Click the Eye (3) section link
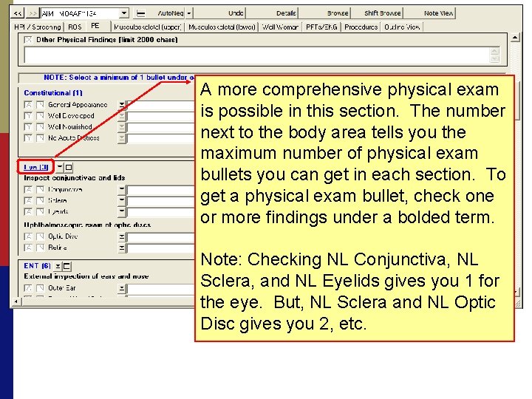The height and width of the screenshot is (399, 532). point(35,167)
